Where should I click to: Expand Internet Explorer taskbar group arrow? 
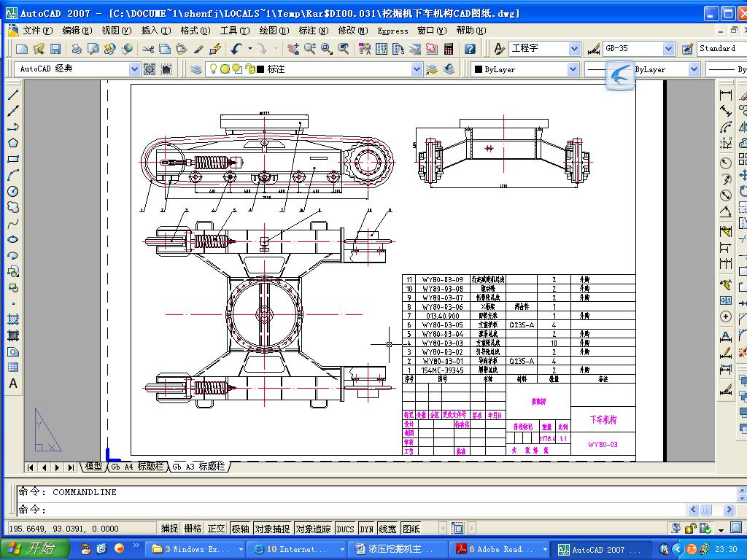342,550
